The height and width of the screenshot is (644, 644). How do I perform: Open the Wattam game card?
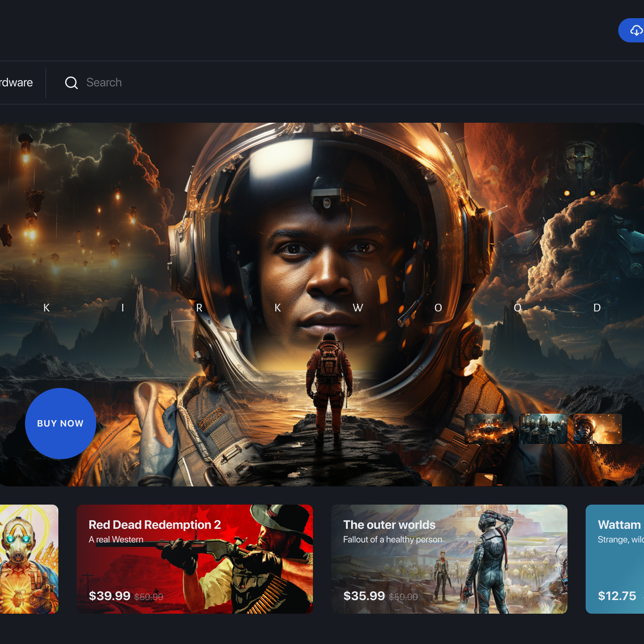pos(615,559)
